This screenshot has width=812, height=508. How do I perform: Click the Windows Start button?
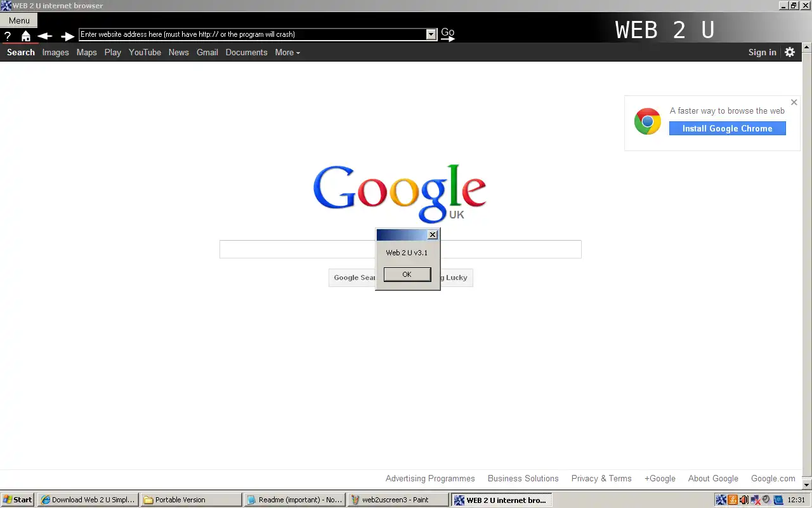[18, 500]
